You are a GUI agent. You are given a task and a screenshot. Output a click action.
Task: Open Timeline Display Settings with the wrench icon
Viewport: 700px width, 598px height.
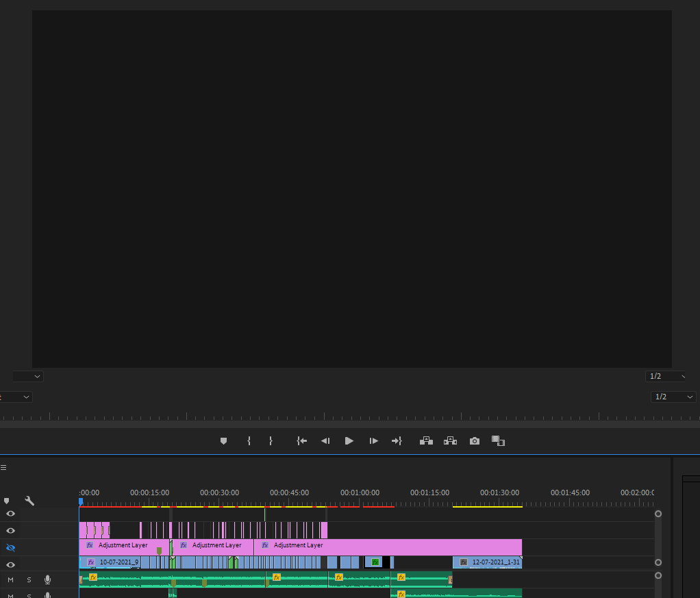[x=29, y=501]
